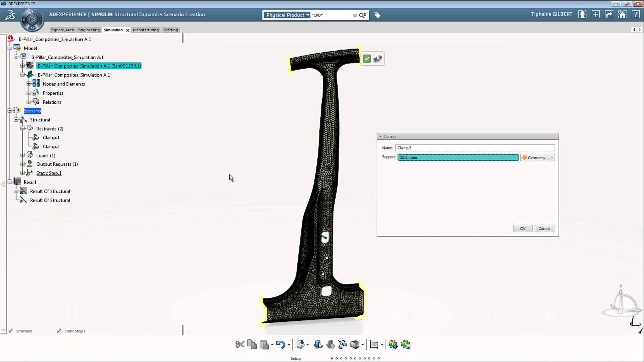Collapse the Clamp dialog title arrow
644x362 pixels.
(x=381, y=137)
